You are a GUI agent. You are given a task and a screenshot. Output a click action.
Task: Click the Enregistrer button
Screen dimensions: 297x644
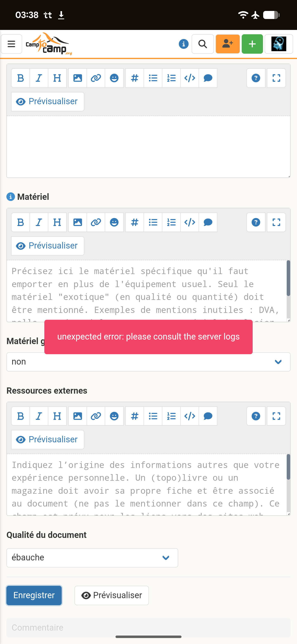point(34,595)
